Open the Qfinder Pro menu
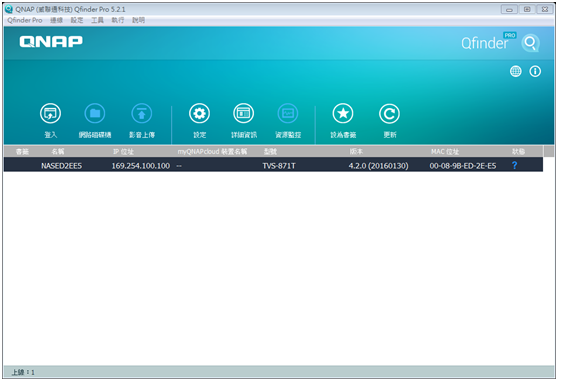The height and width of the screenshot is (385, 565). [25, 20]
